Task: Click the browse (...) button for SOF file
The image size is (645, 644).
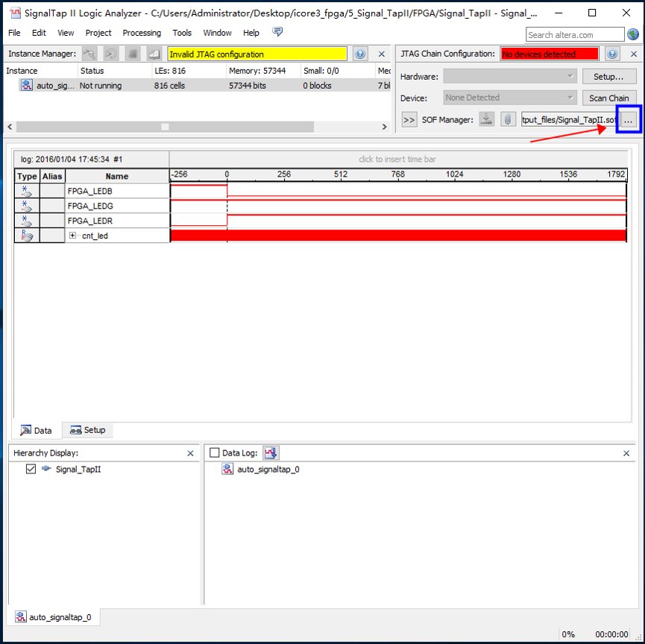Action: (629, 119)
